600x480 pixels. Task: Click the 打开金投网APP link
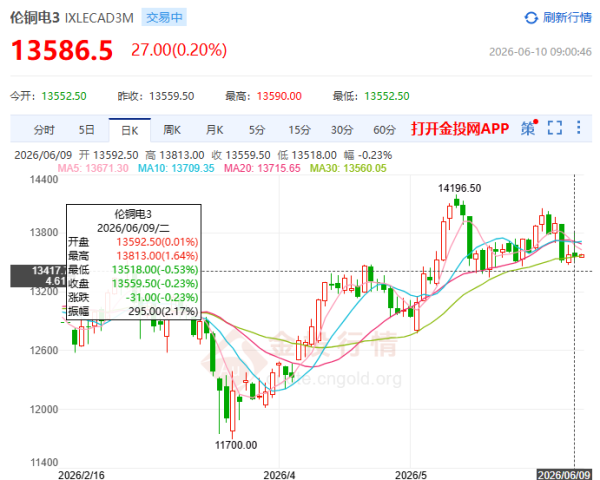[460, 129]
